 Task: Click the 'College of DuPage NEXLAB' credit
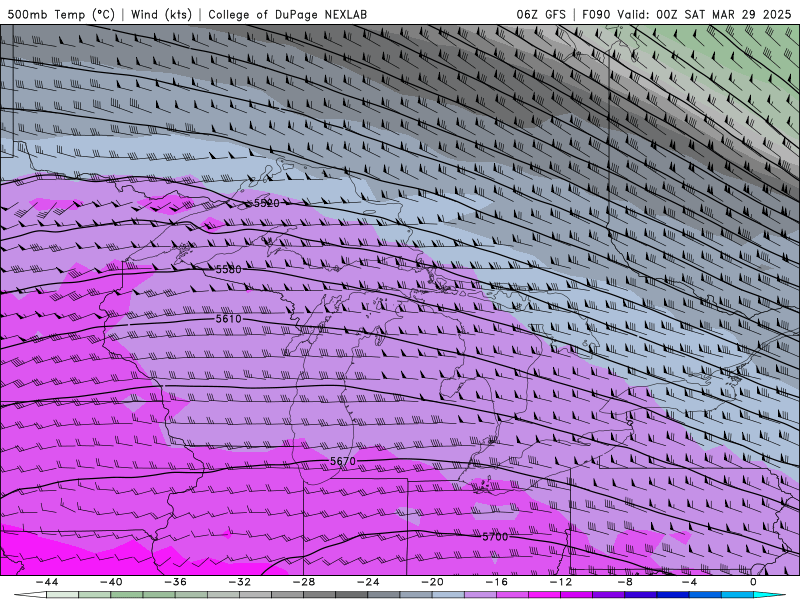coord(287,14)
